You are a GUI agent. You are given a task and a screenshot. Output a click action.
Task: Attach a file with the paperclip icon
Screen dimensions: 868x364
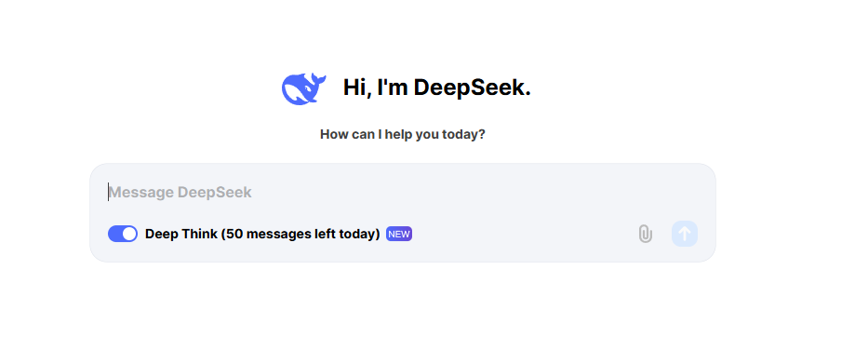click(x=645, y=234)
